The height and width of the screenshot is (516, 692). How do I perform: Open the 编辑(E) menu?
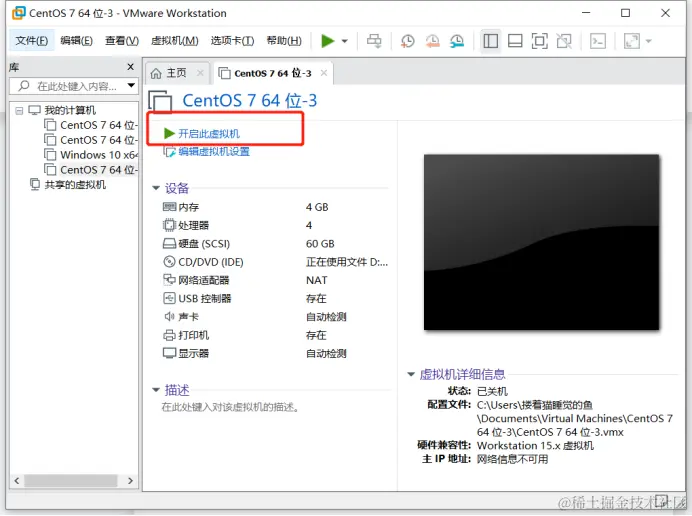76,41
